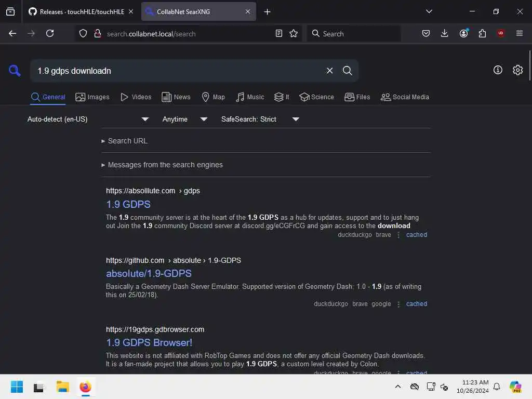Open SearXNG preferences gear icon
Screen dimensions: 532x399
[517, 70]
